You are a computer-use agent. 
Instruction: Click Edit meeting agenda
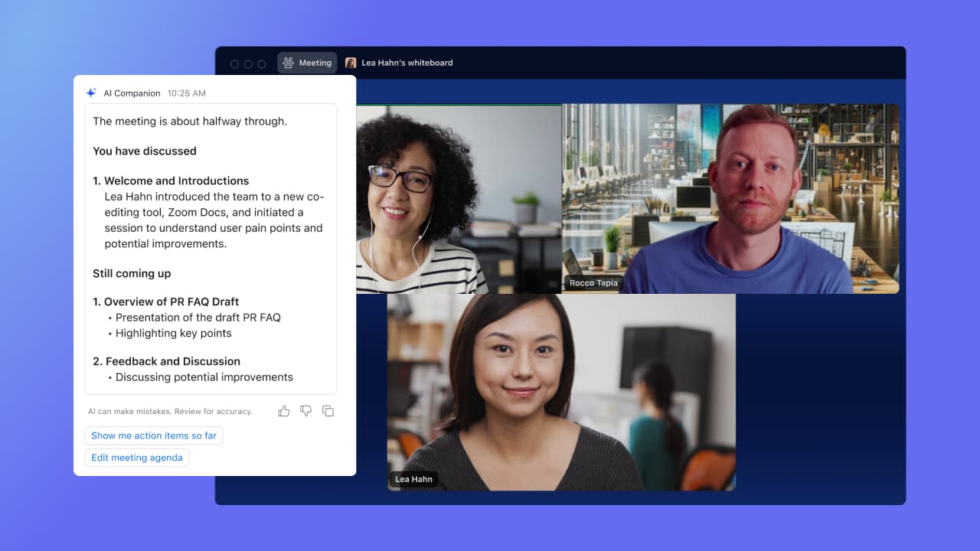(136, 457)
